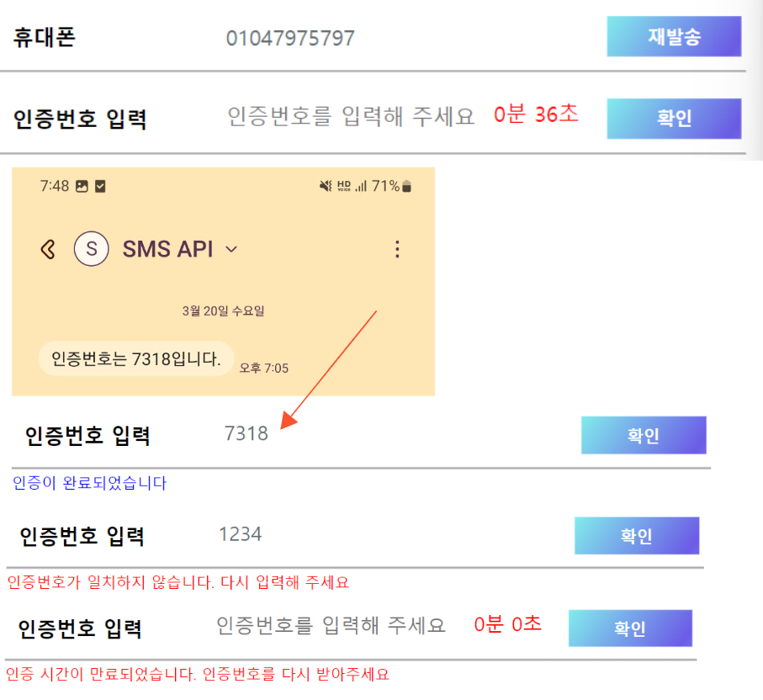Click the checkmark notification icon in status bar
This screenshot has height=700, width=763.
(x=100, y=187)
